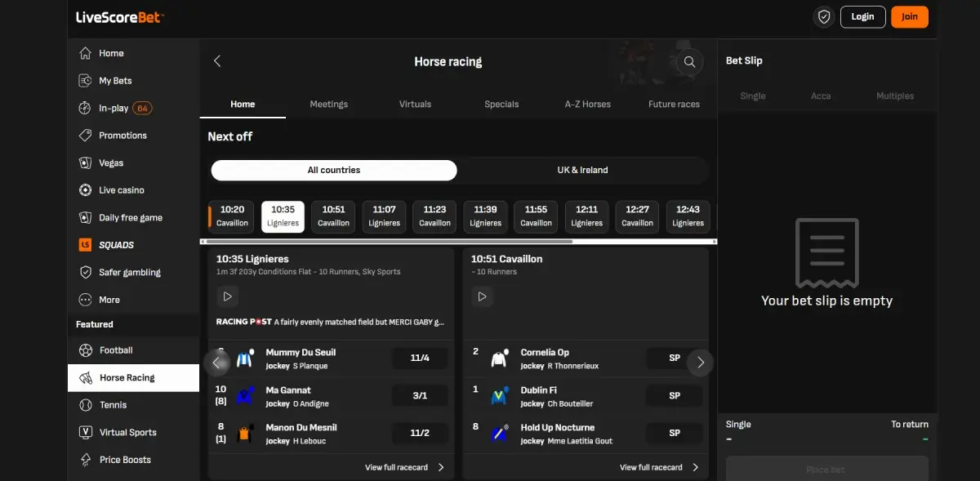Play the 10:35 Lignieres race preview
The height and width of the screenshot is (481, 980).
point(227,296)
